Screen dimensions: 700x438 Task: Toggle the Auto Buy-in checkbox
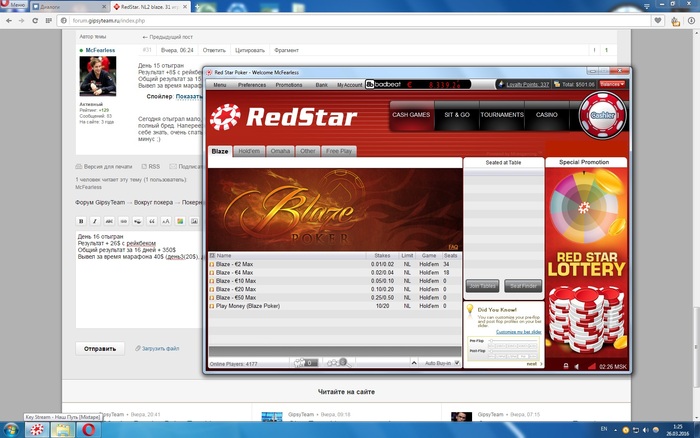[x=457, y=363]
